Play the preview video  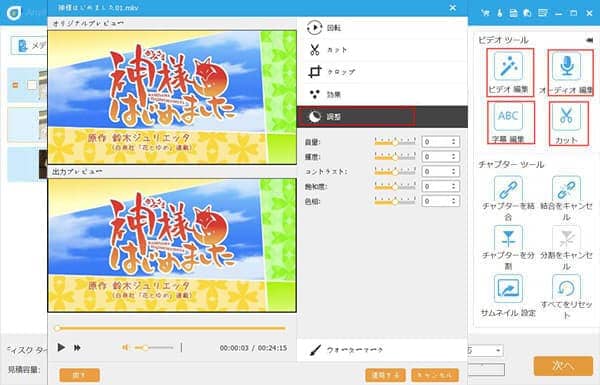[61, 347]
